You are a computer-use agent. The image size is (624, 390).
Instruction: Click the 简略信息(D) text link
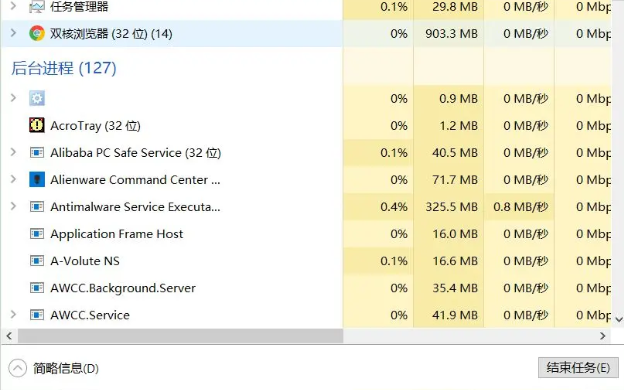pos(66,369)
